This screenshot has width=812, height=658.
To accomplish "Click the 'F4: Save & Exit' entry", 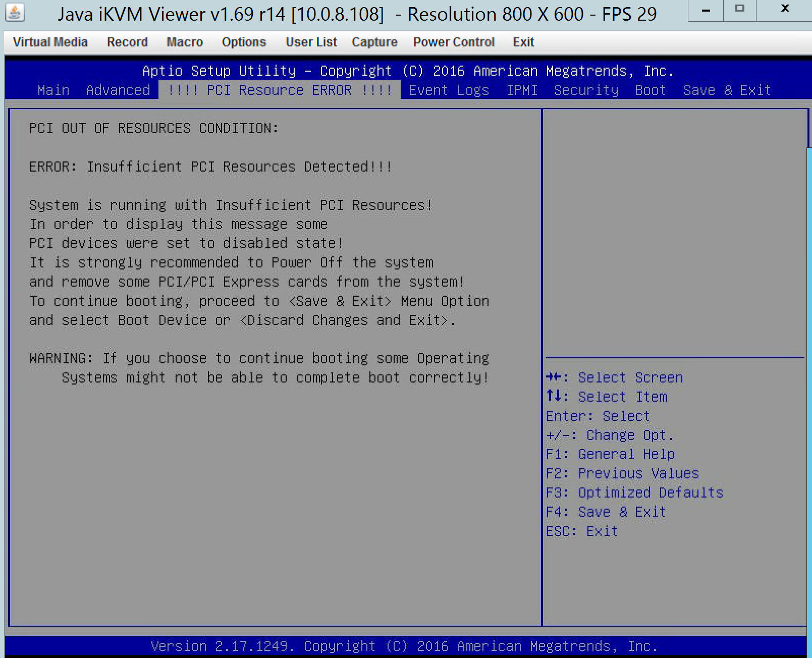I will tap(606, 512).
